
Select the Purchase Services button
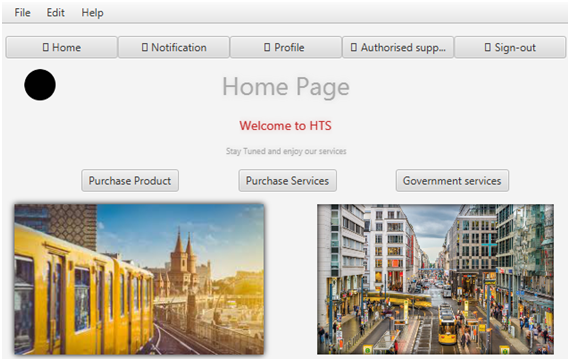coord(287,180)
